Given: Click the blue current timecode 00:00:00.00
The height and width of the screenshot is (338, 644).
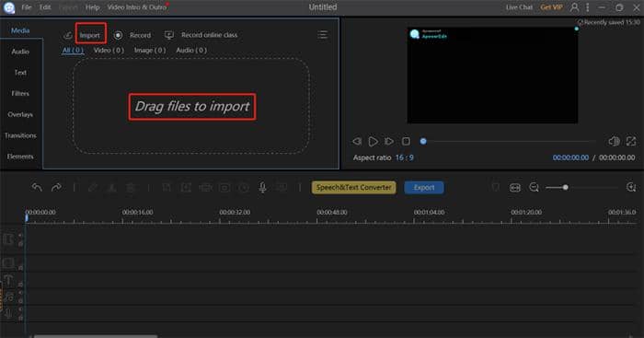Looking at the screenshot, I should coord(570,157).
